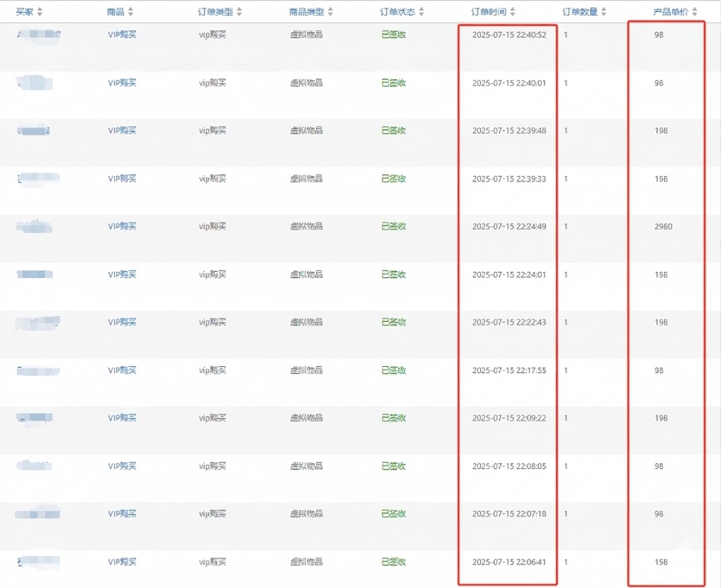Viewport: 721px width, 588px height.
Task: Click the 2980 unit price cell
Action: pos(663,227)
